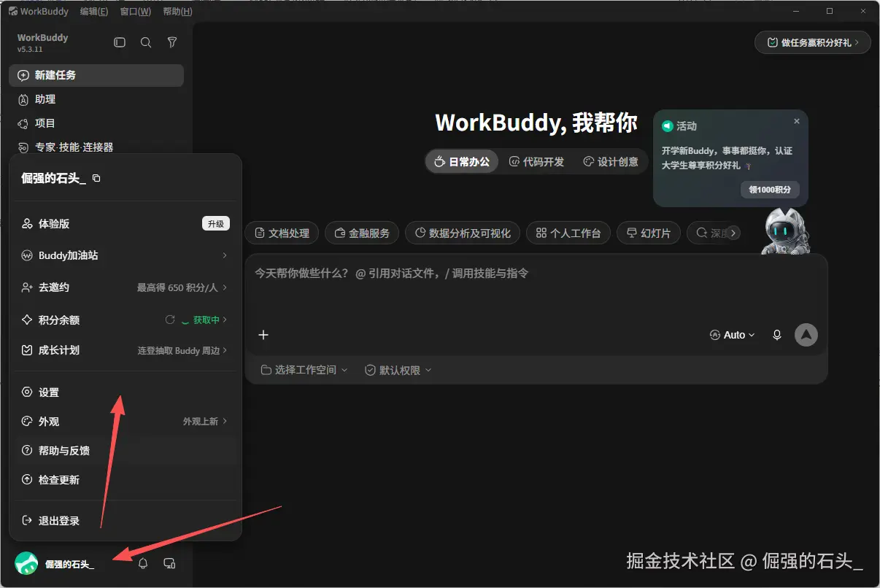The width and height of the screenshot is (880, 588).
Task: Select the 金融服务 chip
Action: tap(362, 233)
